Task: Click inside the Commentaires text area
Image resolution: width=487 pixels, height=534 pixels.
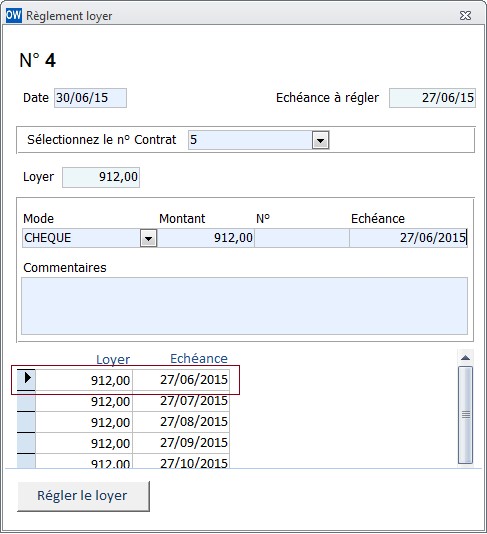Action: point(245,306)
